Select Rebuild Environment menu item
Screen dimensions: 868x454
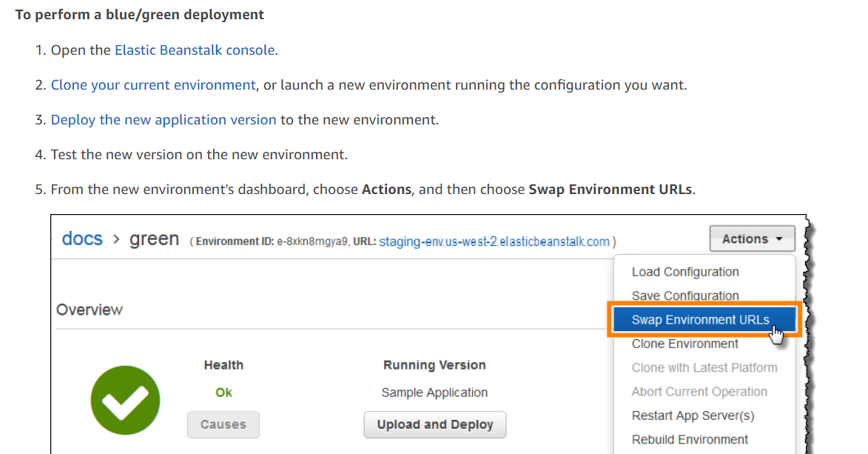coord(690,439)
